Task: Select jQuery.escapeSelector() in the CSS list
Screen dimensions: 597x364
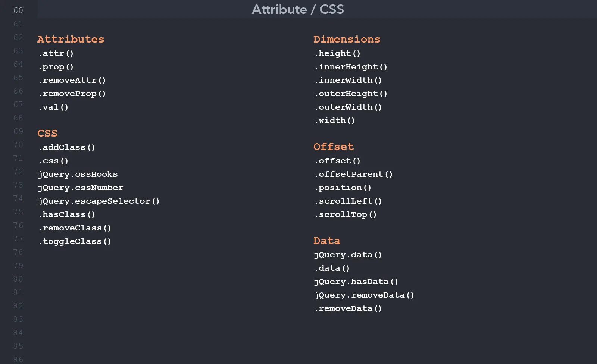Action: (99, 201)
